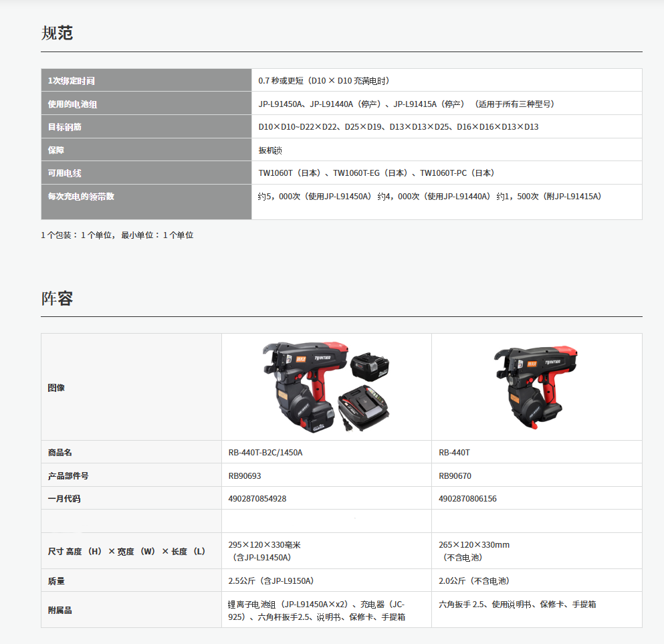Click the 每次充电的领带数 row label
The width and height of the screenshot is (664, 644).
point(81,197)
